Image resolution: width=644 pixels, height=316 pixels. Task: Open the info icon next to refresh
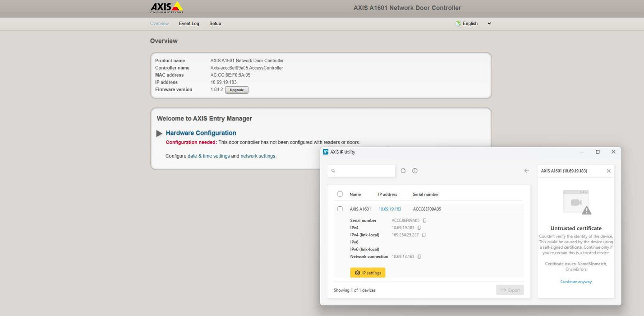coord(415,171)
